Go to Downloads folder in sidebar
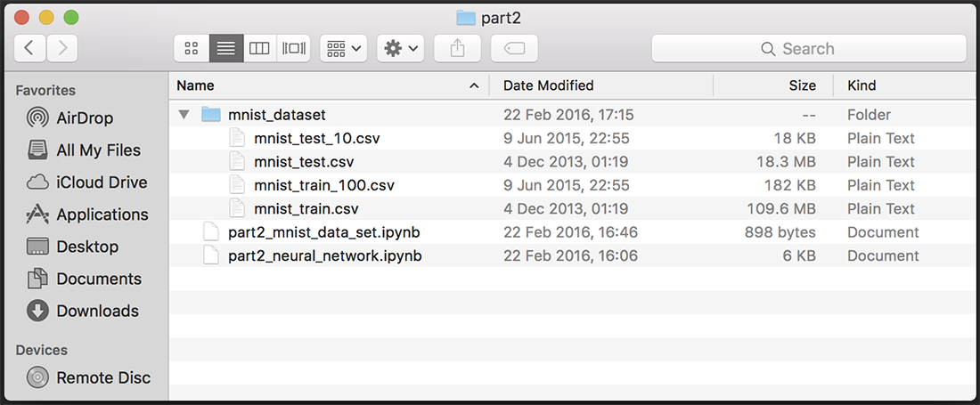Image resolution: width=980 pixels, height=405 pixels. (97, 311)
